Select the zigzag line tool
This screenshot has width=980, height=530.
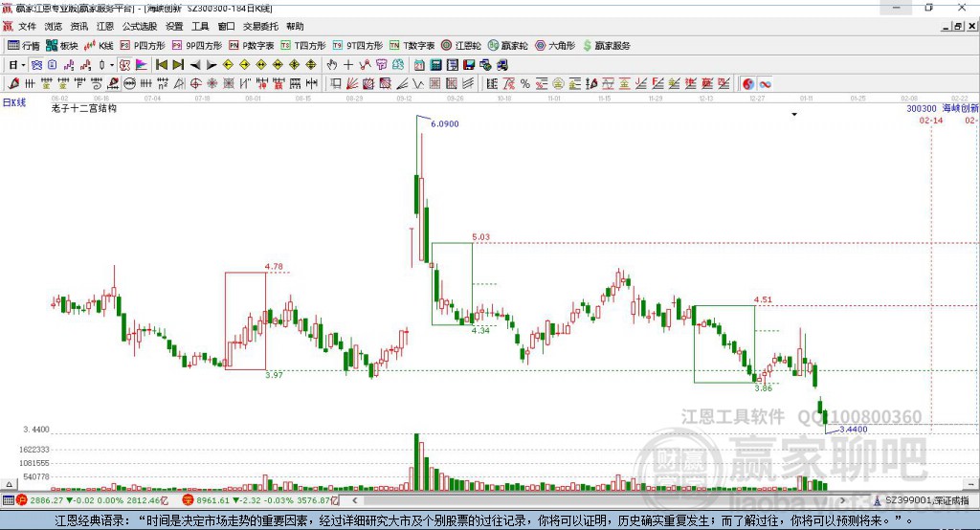coord(418,84)
